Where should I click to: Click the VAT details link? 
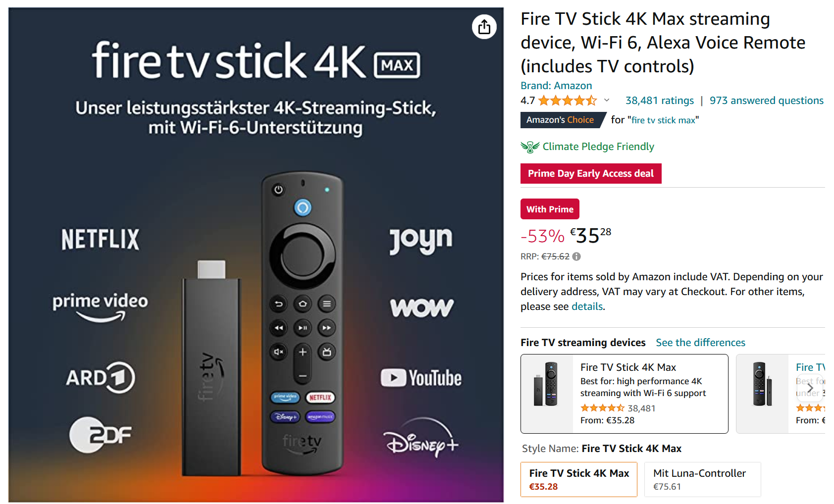587,306
